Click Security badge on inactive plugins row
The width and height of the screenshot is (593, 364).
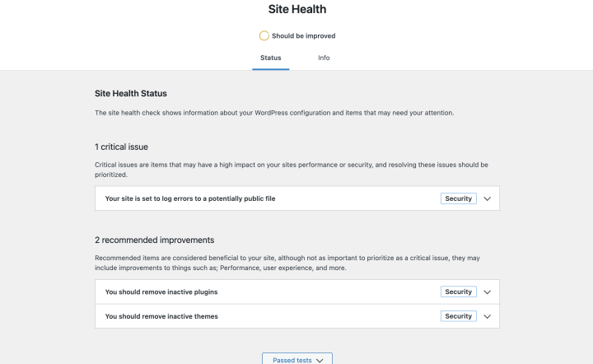[459, 292]
